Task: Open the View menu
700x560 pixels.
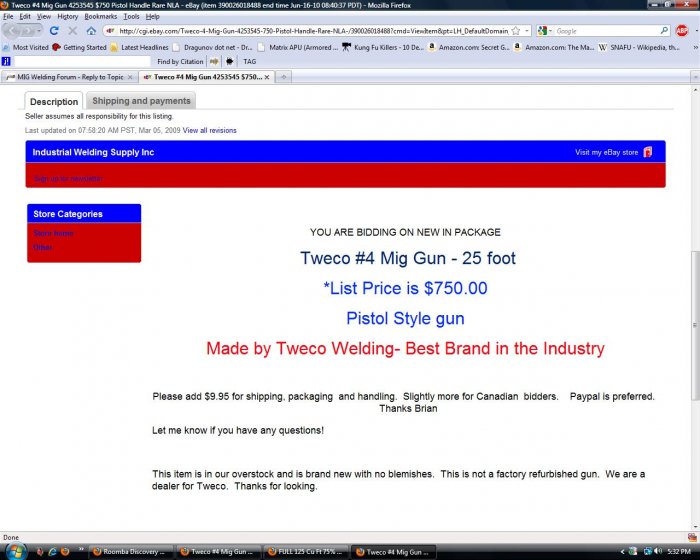Action: [44, 17]
